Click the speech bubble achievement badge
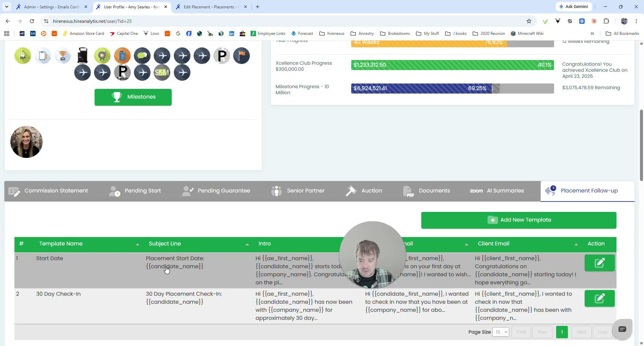The image size is (644, 346). (142, 56)
